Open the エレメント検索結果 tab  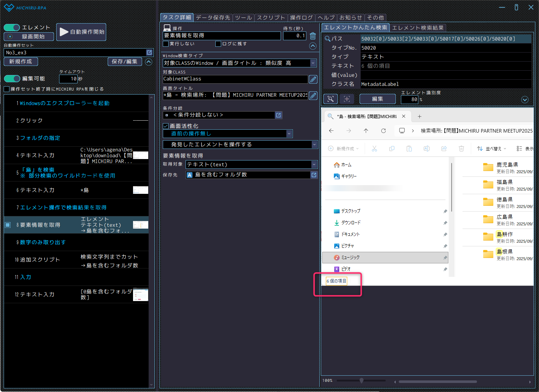tap(418, 28)
